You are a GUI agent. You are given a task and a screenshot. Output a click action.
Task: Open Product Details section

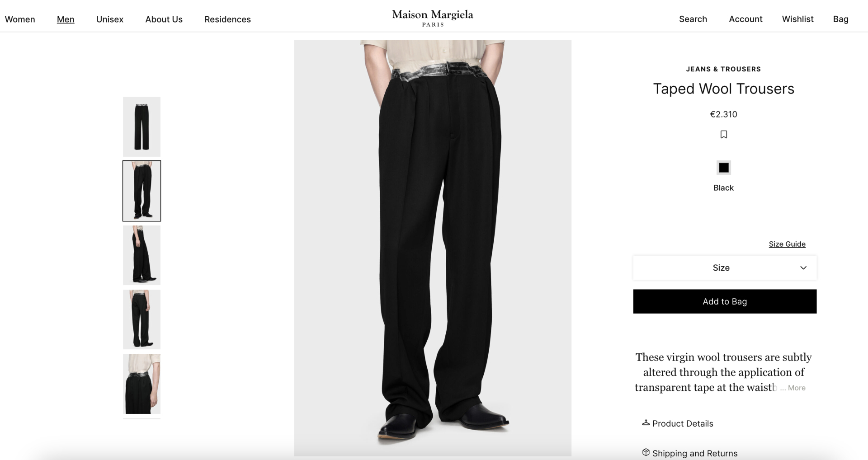[x=683, y=423]
